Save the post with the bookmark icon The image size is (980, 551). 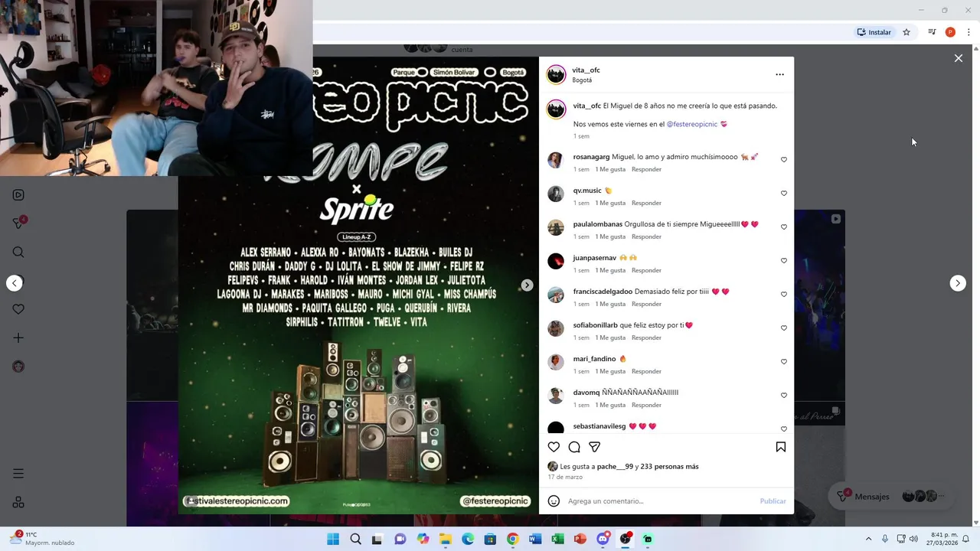[x=780, y=447]
